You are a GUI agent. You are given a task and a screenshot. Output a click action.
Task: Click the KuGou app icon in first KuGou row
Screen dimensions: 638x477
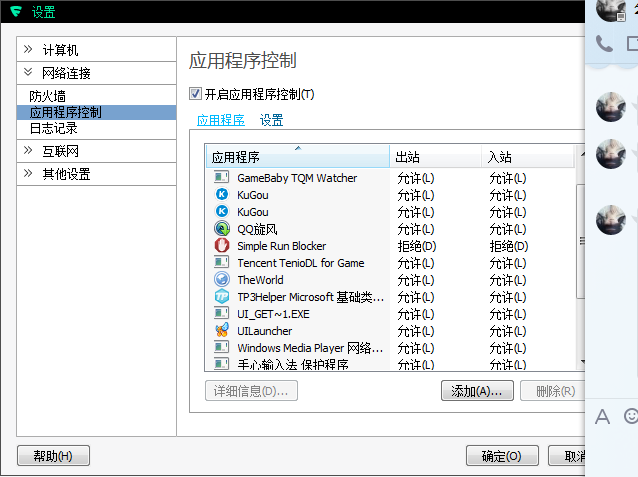[x=221, y=195]
